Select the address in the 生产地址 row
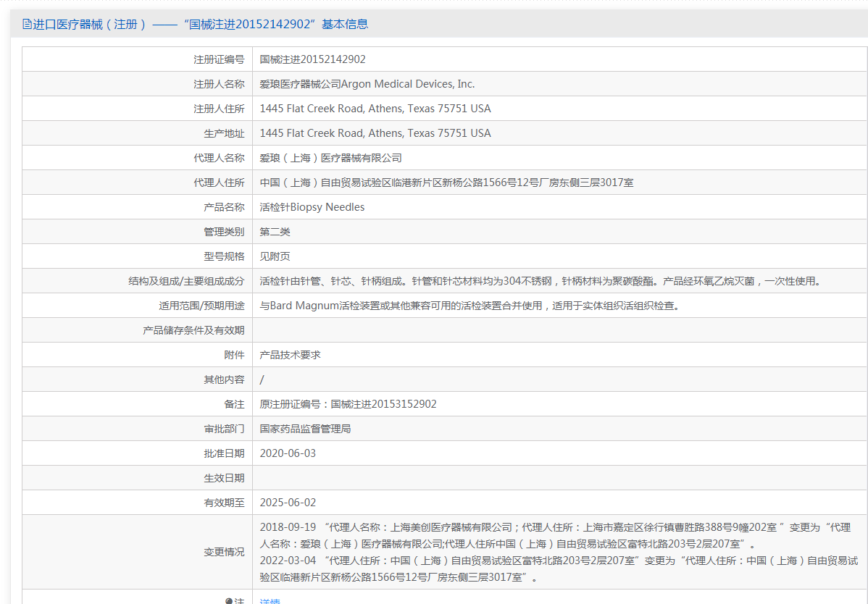 (375, 133)
